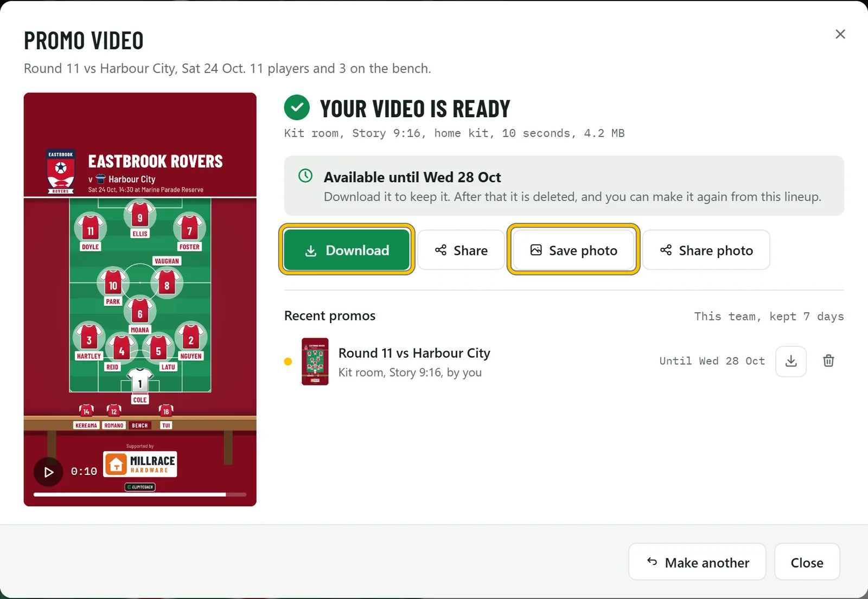This screenshot has height=599, width=868.
Task: Click the Kit room video details line
Action: (454, 133)
